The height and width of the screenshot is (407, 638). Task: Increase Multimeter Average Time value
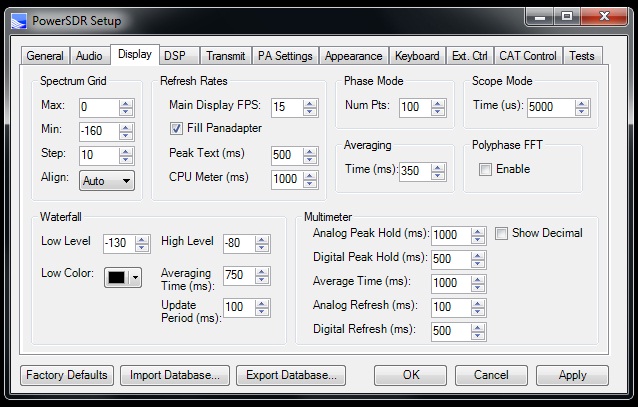(x=478, y=279)
